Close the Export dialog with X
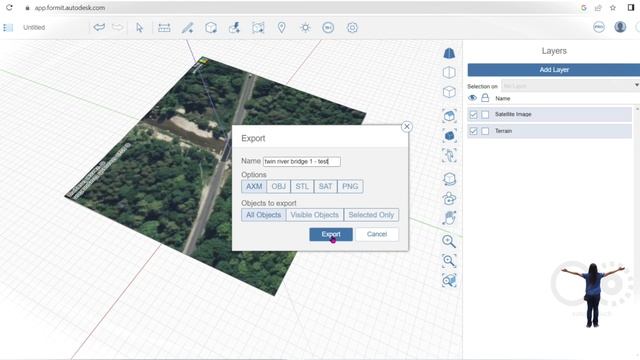This screenshot has width=640, height=360. click(407, 127)
